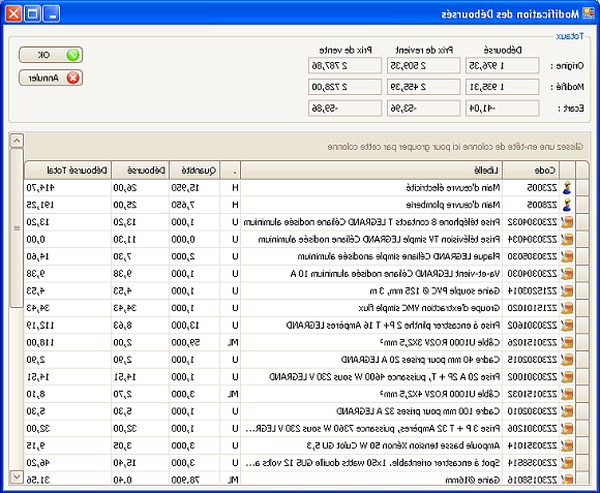The width and height of the screenshot is (600, 493).
Task: Click the icon beside Groupe d'extraction VMC row
Action: (567, 307)
